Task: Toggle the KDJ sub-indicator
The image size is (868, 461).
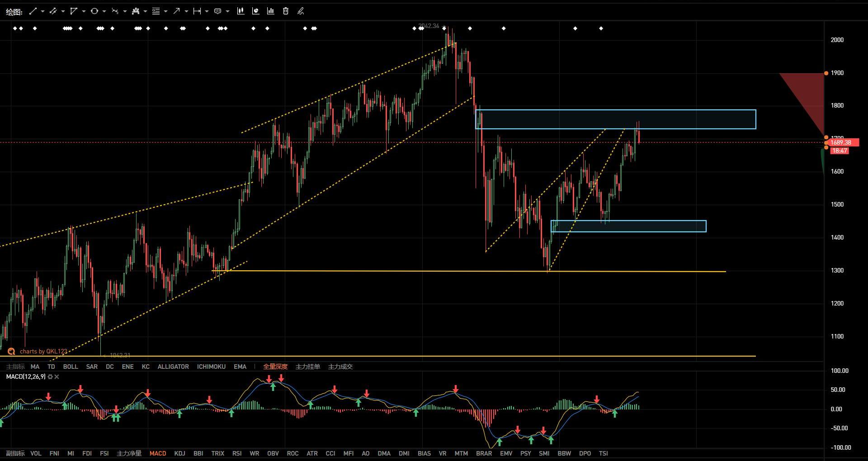Action: point(179,453)
